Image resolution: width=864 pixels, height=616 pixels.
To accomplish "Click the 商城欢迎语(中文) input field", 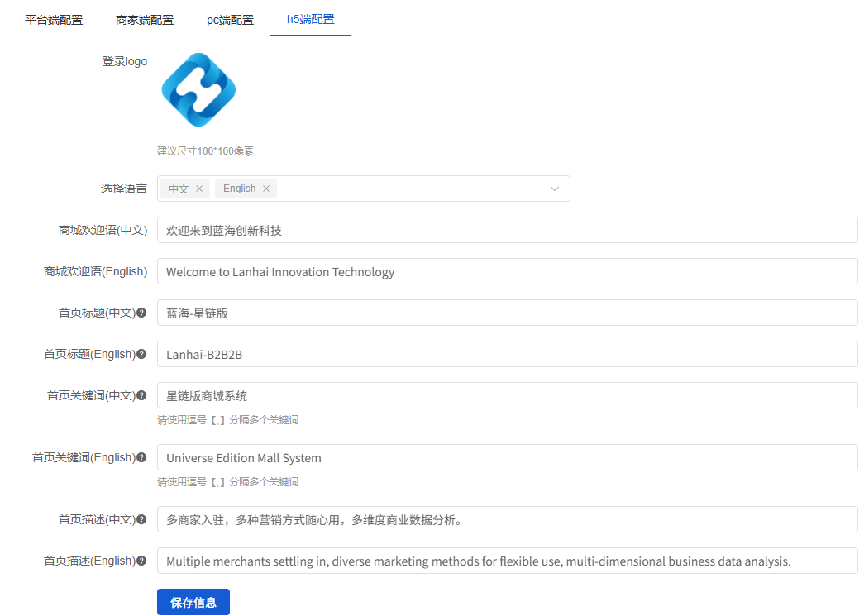I will [507, 230].
